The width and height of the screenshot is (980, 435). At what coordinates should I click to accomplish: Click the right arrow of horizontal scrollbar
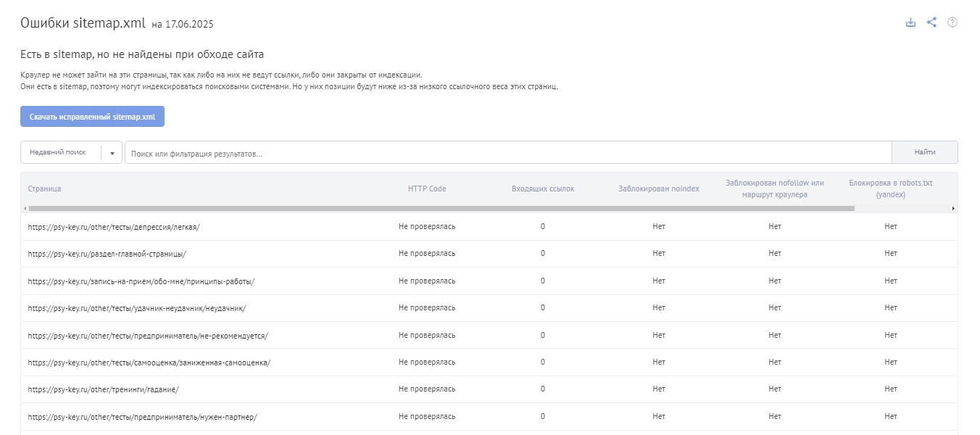tap(953, 209)
